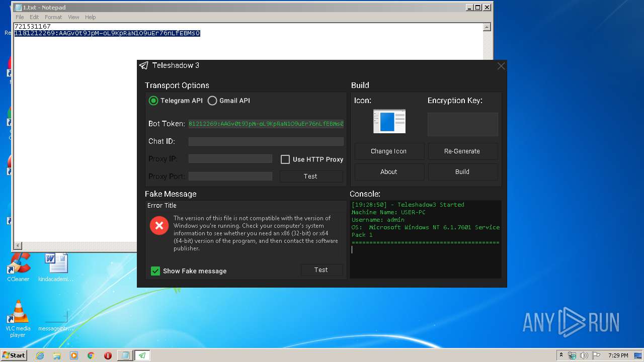The height and width of the screenshot is (362, 644).
Task: Click the Error Title text field
Action: 246,206
